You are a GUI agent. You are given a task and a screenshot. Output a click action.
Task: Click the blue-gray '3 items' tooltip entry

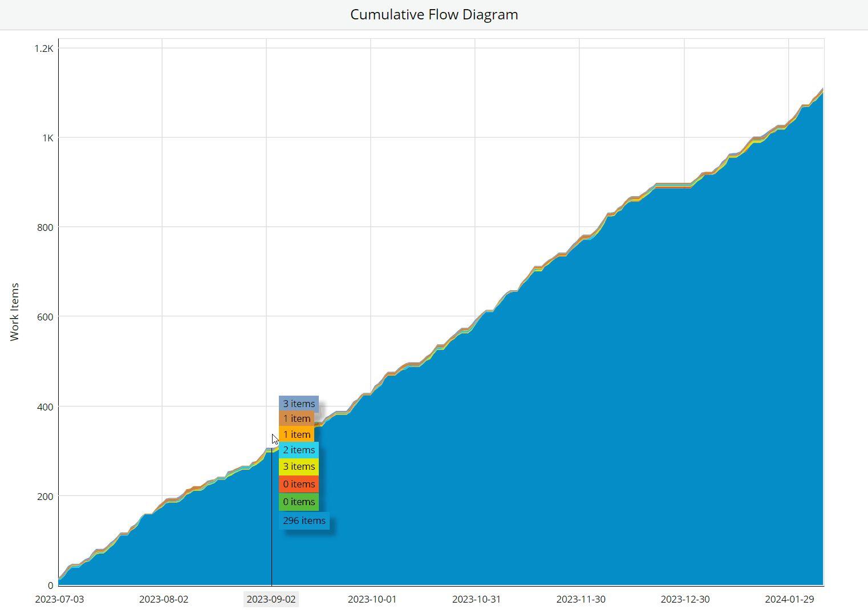tap(298, 404)
